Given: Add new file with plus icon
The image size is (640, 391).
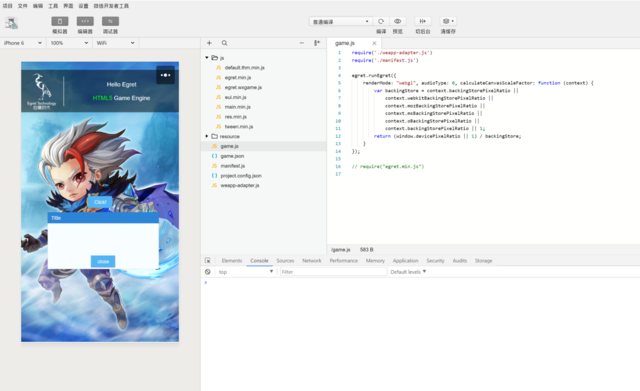Looking at the screenshot, I should pyautogui.click(x=209, y=43).
